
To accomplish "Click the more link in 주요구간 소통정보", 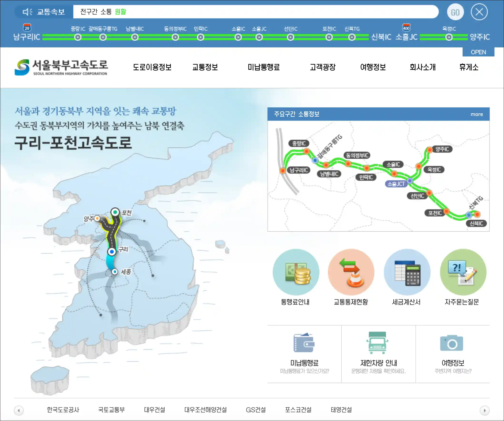I will tap(477, 114).
